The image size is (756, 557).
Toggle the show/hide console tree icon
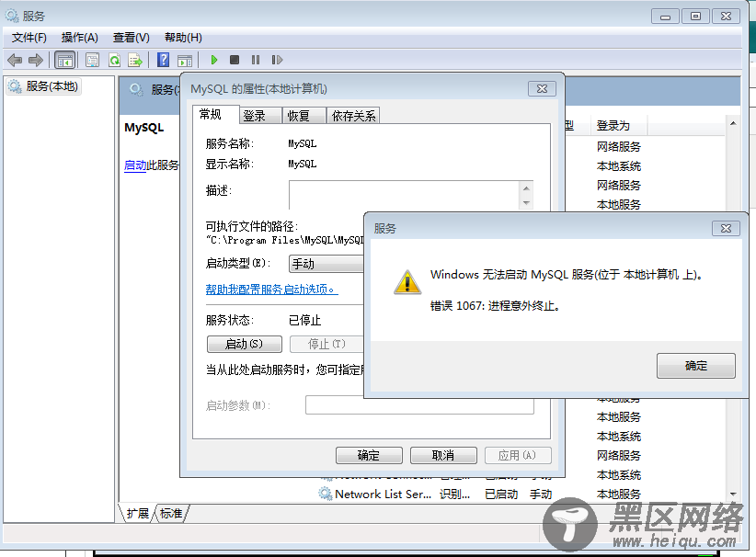(x=65, y=61)
